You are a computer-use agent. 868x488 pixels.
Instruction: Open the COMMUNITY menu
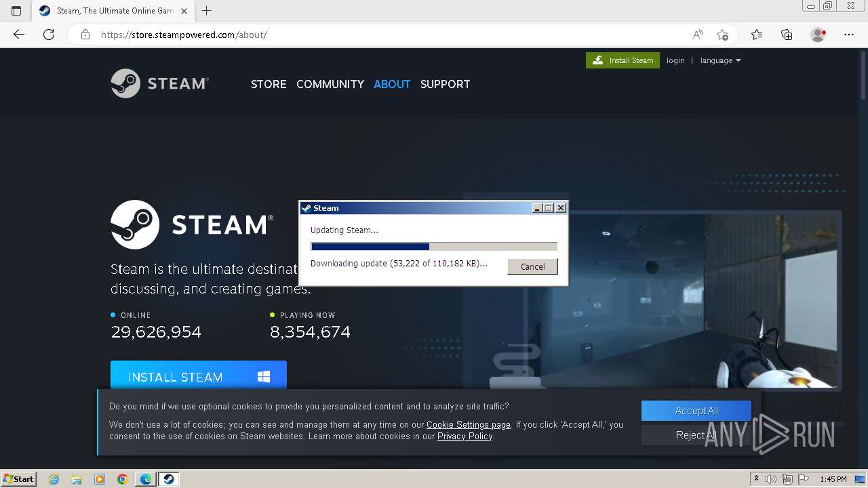click(x=330, y=84)
